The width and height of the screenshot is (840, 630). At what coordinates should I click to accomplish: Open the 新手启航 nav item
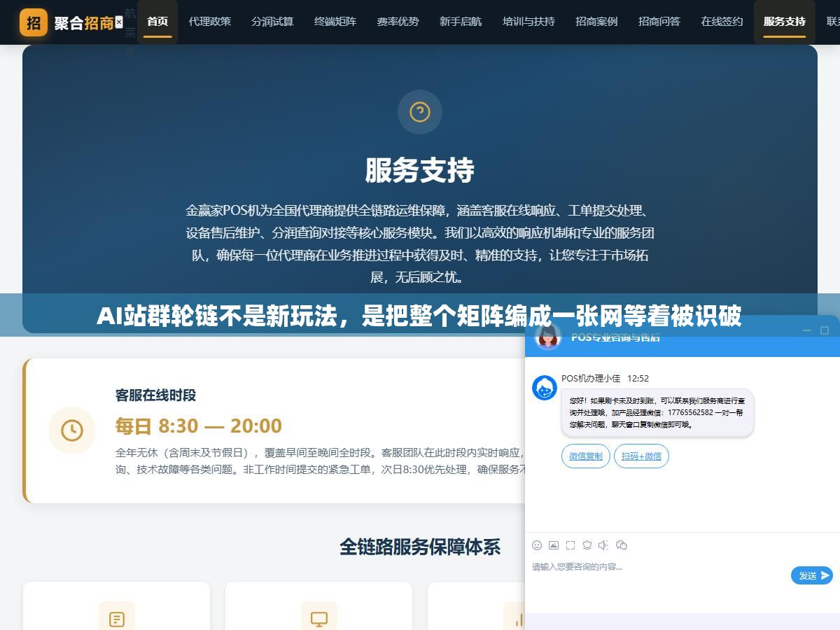coord(461,22)
